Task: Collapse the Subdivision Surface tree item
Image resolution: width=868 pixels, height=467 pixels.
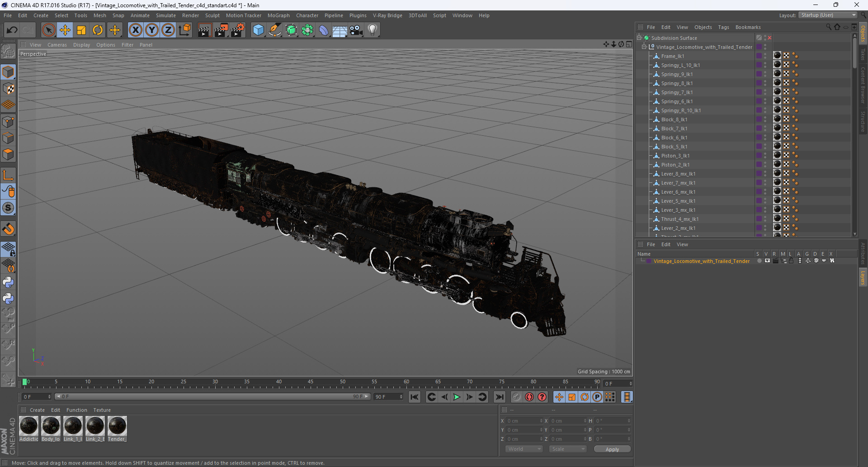Action: coord(639,38)
